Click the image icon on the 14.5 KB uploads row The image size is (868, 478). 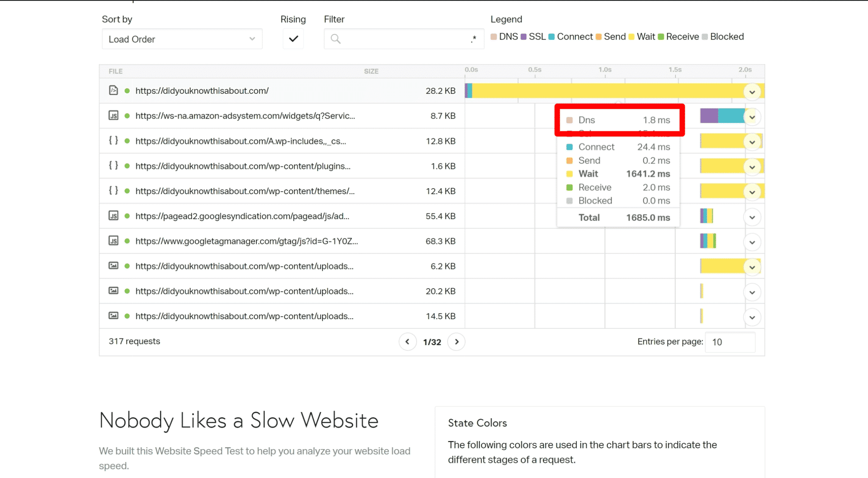pos(113,316)
